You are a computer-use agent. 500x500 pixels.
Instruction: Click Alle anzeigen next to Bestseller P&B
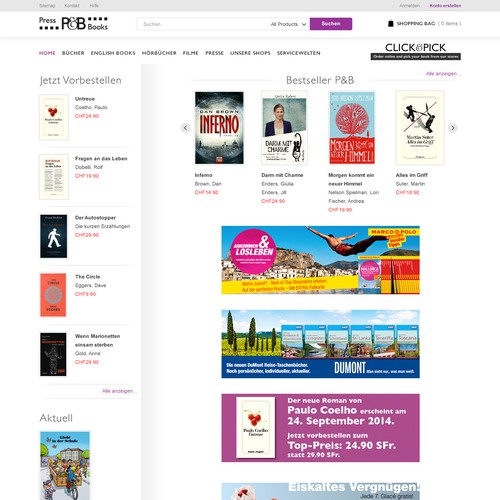coord(443,74)
